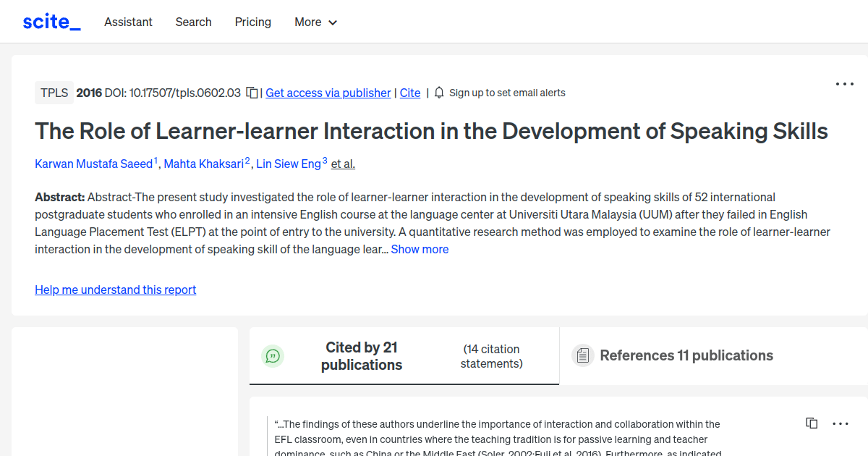Show more of the abstract text
The image size is (868, 456).
point(420,249)
